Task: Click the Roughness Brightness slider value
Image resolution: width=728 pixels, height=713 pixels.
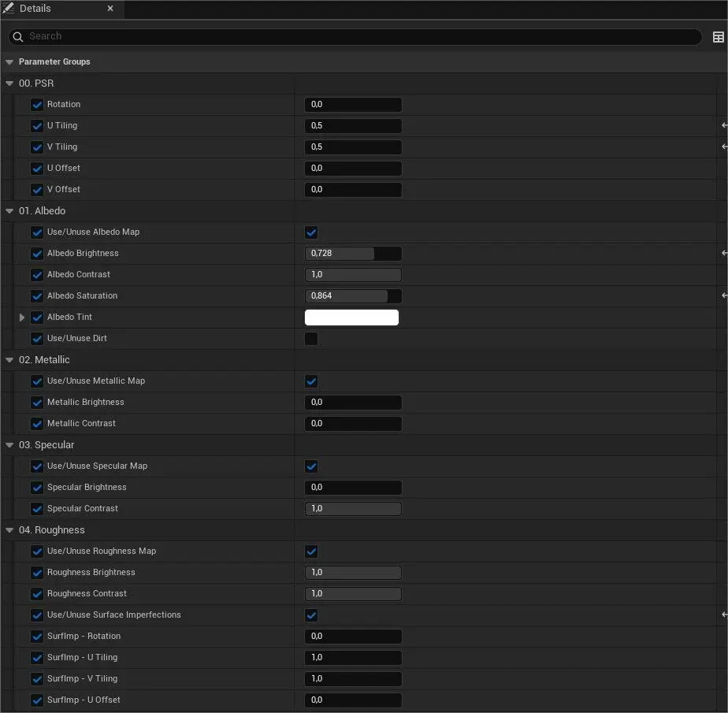Action: click(x=353, y=572)
